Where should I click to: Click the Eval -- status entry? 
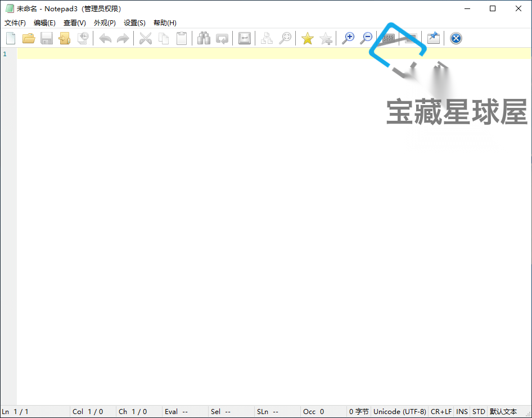coord(176,412)
